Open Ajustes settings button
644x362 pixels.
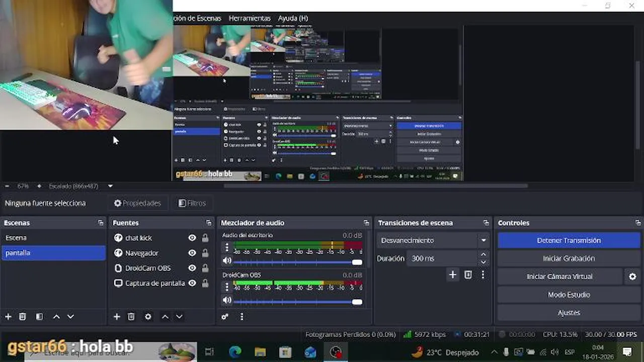coord(569,313)
